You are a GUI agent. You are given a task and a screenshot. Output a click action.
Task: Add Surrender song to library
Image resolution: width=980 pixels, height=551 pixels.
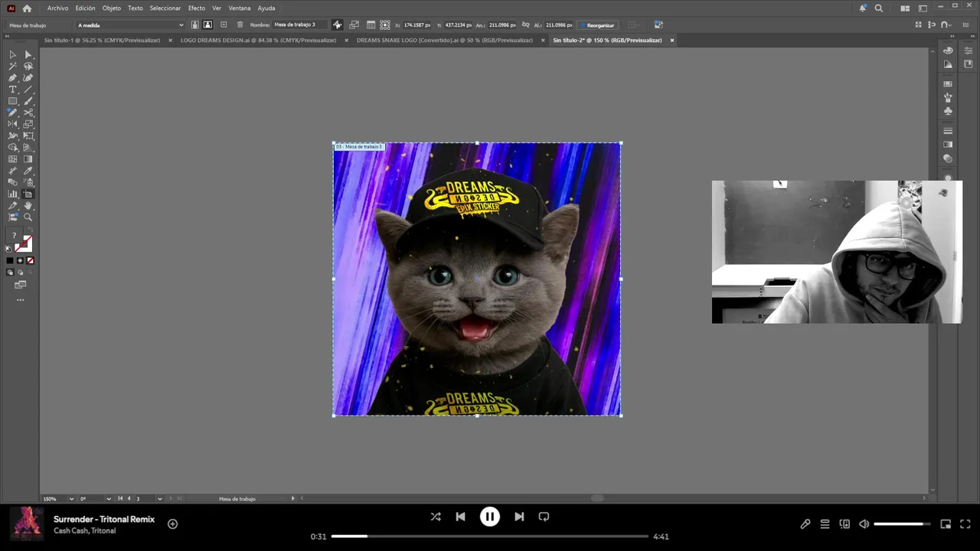(172, 524)
